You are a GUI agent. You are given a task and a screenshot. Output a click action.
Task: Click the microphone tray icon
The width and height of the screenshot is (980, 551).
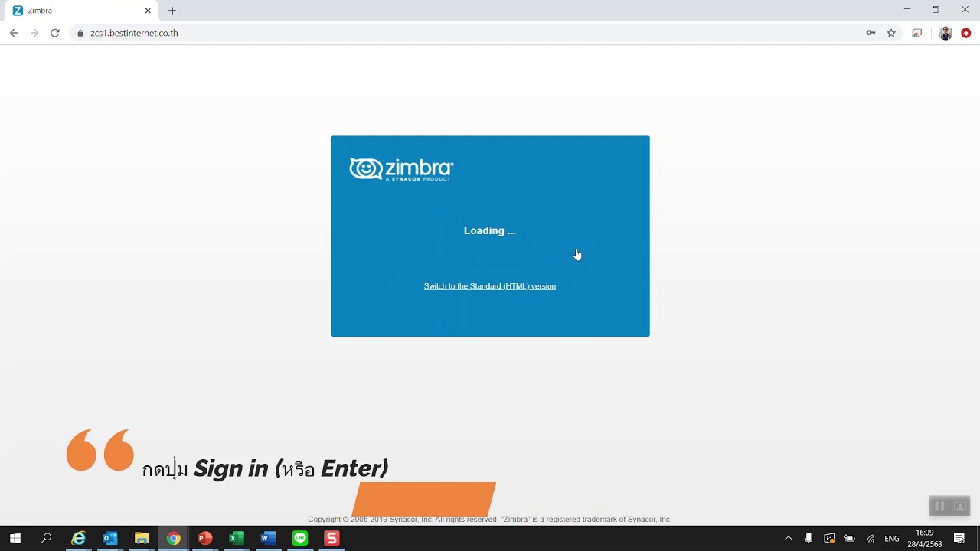(x=808, y=539)
